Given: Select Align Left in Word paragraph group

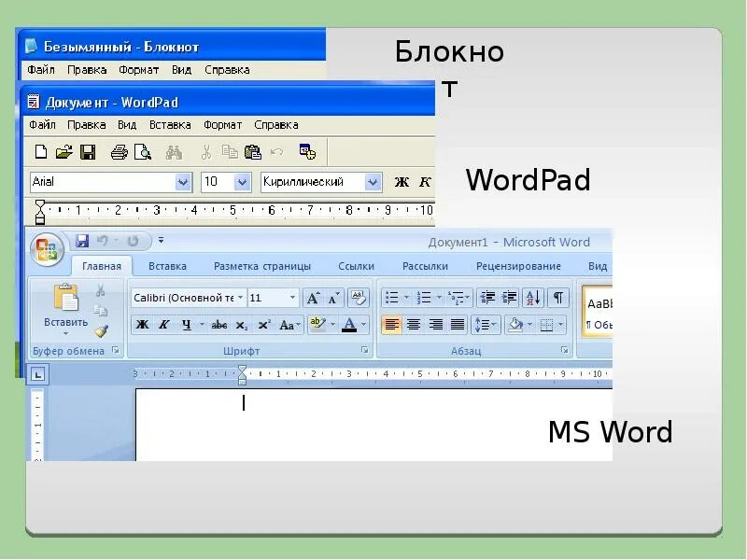Looking at the screenshot, I should (x=391, y=325).
